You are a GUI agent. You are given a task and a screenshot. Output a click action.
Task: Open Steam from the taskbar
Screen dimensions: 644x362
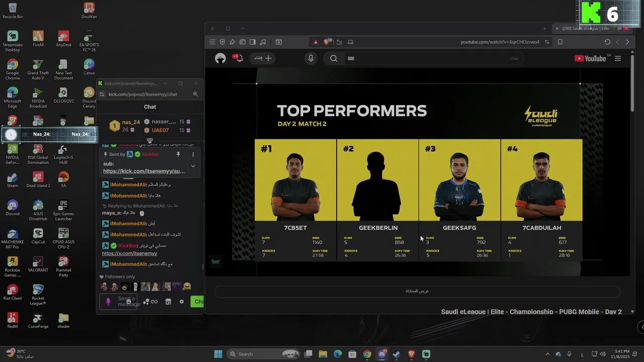(396, 354)
